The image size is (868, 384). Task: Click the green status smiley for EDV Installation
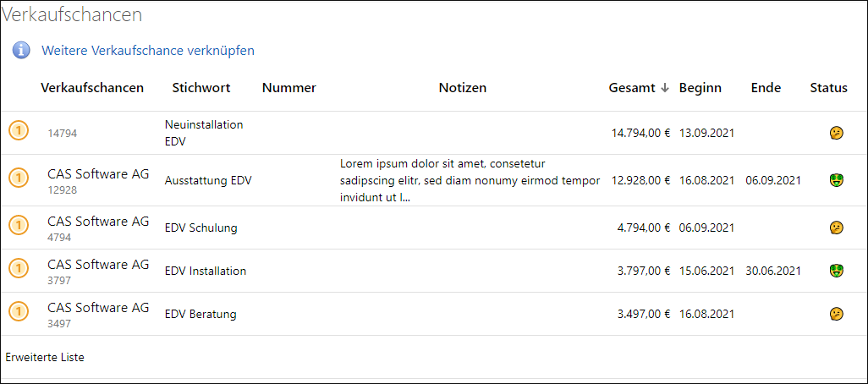point(836,271)
